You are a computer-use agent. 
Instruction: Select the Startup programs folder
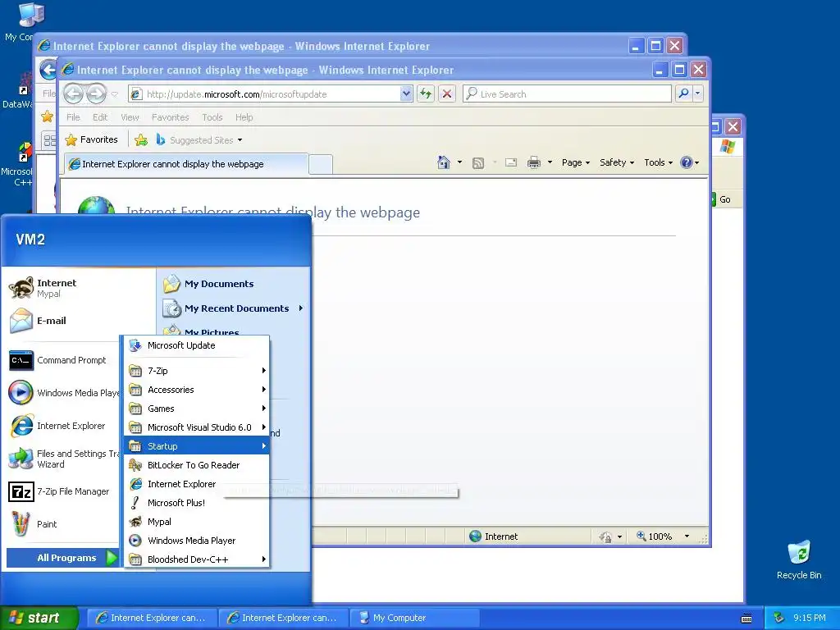[197, 446]
